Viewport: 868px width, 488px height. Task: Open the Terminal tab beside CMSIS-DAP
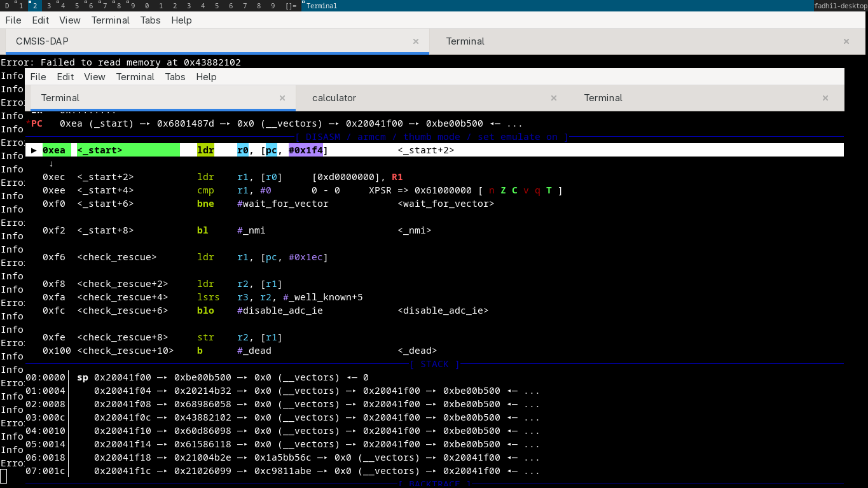[x=465, y=41]
